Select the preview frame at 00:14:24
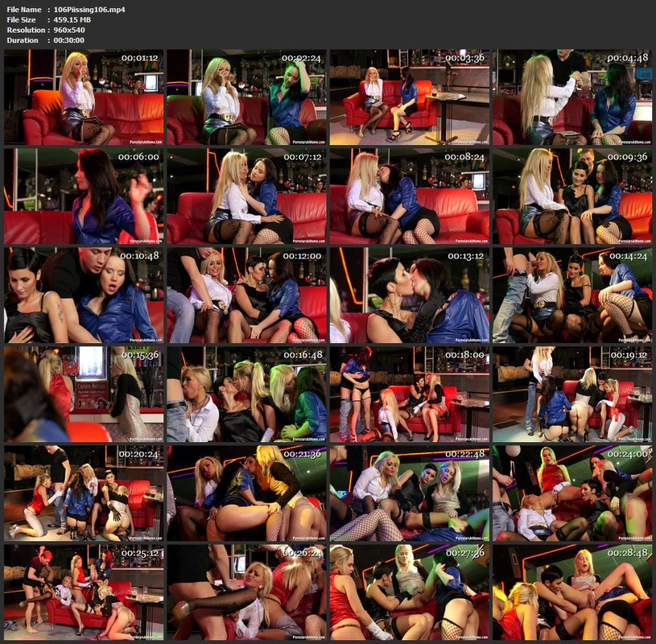Image resolution: width=656 pixels, height=644 pixels. pyautogui.click(x=572, y=295)
